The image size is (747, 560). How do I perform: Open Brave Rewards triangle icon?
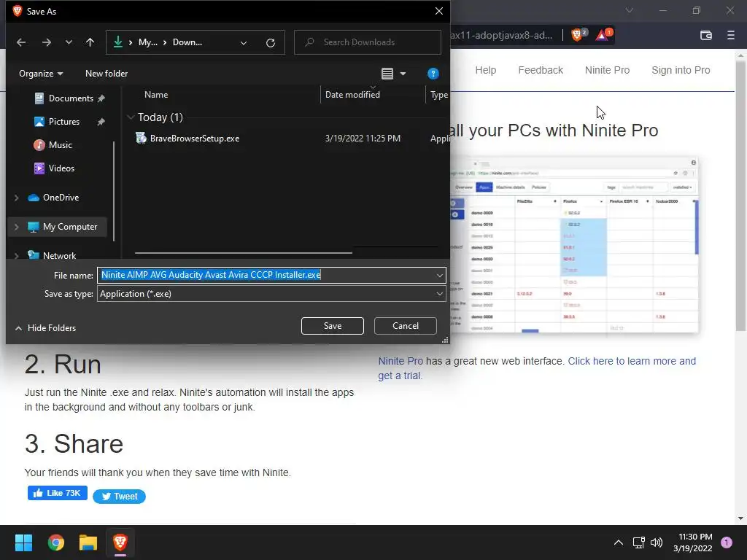pos(603,35)
